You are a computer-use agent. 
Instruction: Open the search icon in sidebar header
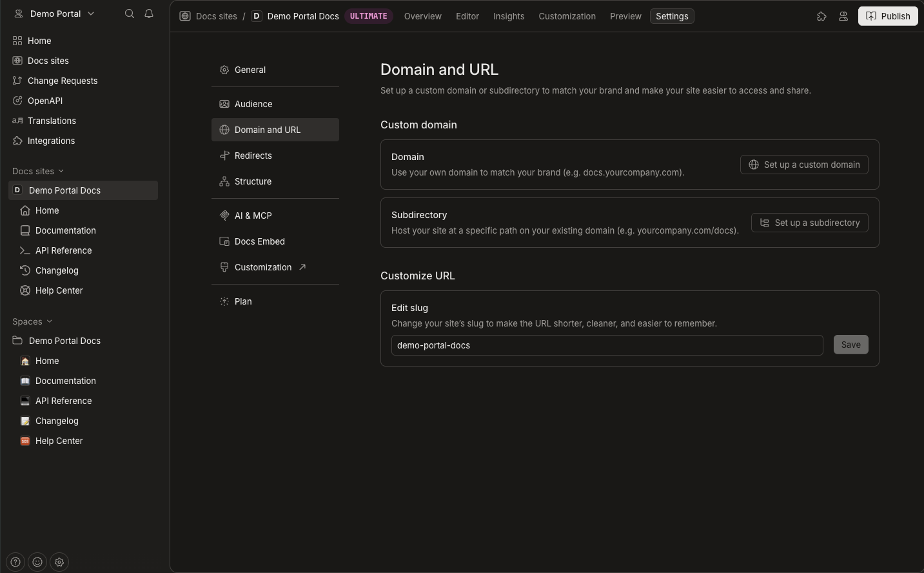click(x=130, y=14)
